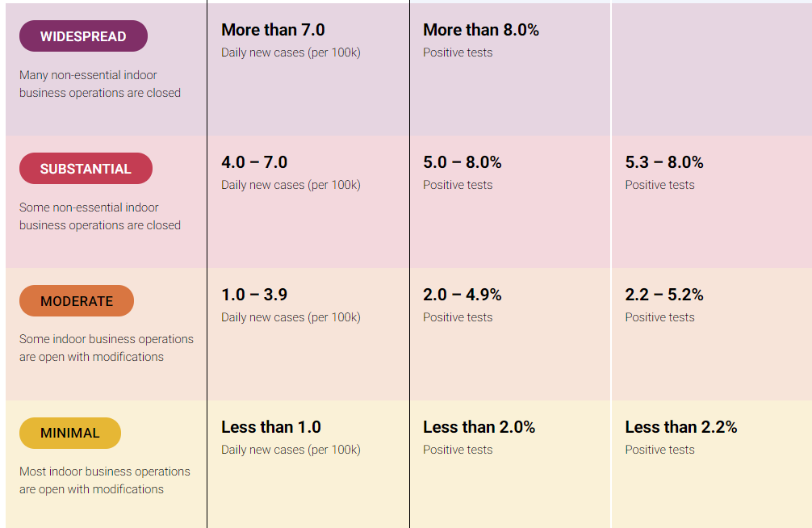Click "Many non-essential indoor business operations" description
The height and width of the screenshot is (528, 812).
[x=100, y=84]
